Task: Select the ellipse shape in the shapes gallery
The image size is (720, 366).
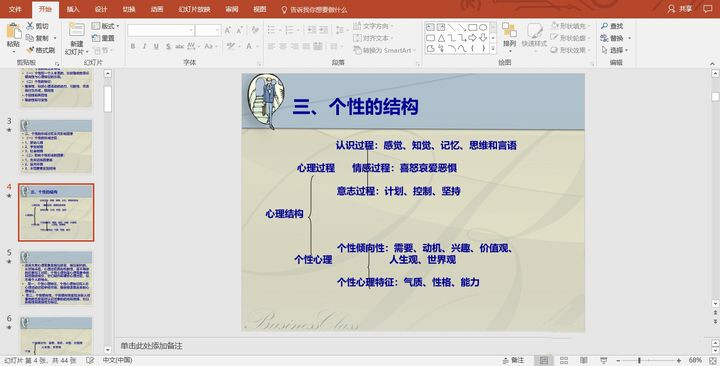Action: click(x=483, y=27)
